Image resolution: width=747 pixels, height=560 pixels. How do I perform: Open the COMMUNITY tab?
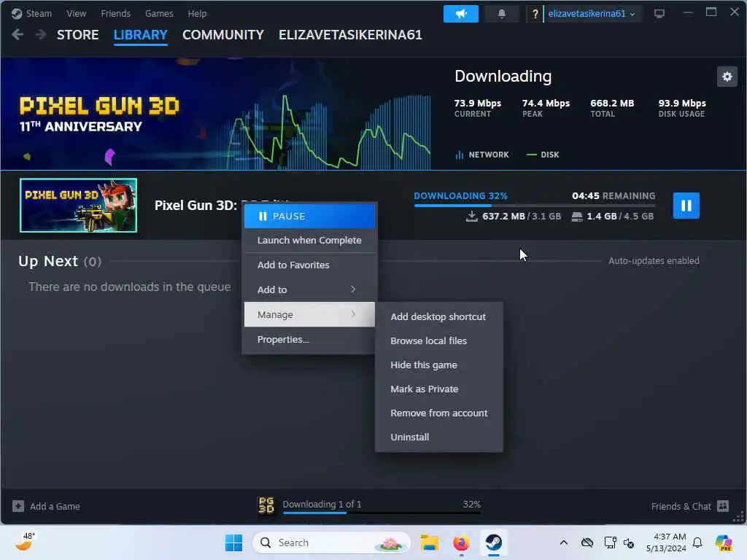223,35
